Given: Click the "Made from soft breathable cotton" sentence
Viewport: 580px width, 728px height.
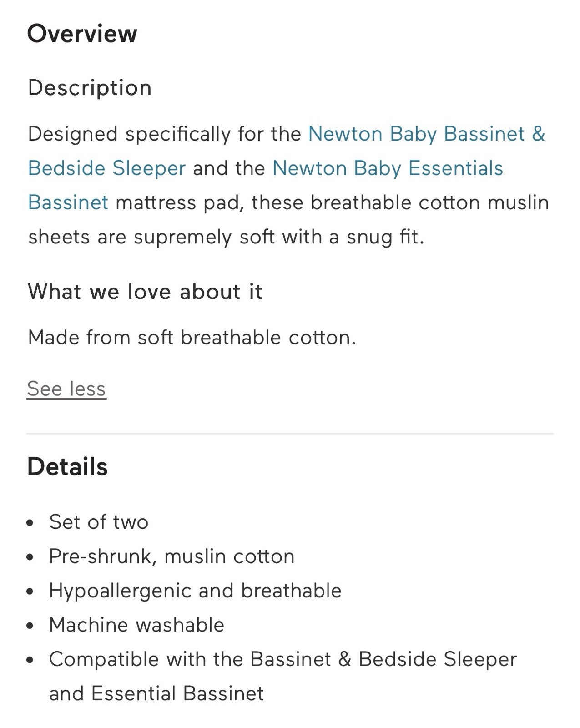Looking at the screenshot, I should pyautogui.click(x=192, y=338).
